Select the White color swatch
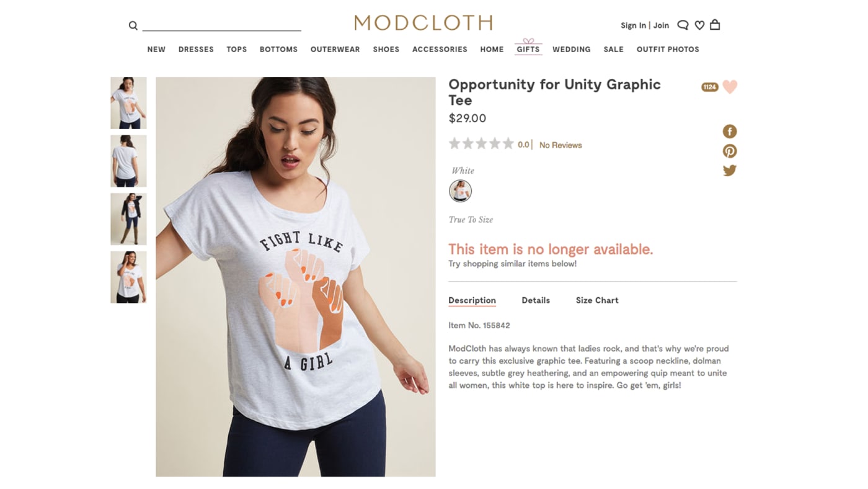 click(x=460, y=191)
